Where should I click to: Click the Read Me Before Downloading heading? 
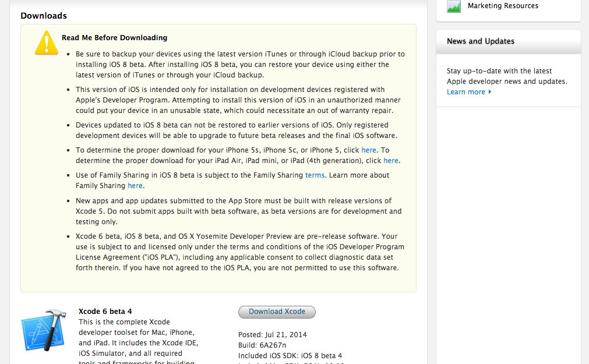(x=114, y=38)
